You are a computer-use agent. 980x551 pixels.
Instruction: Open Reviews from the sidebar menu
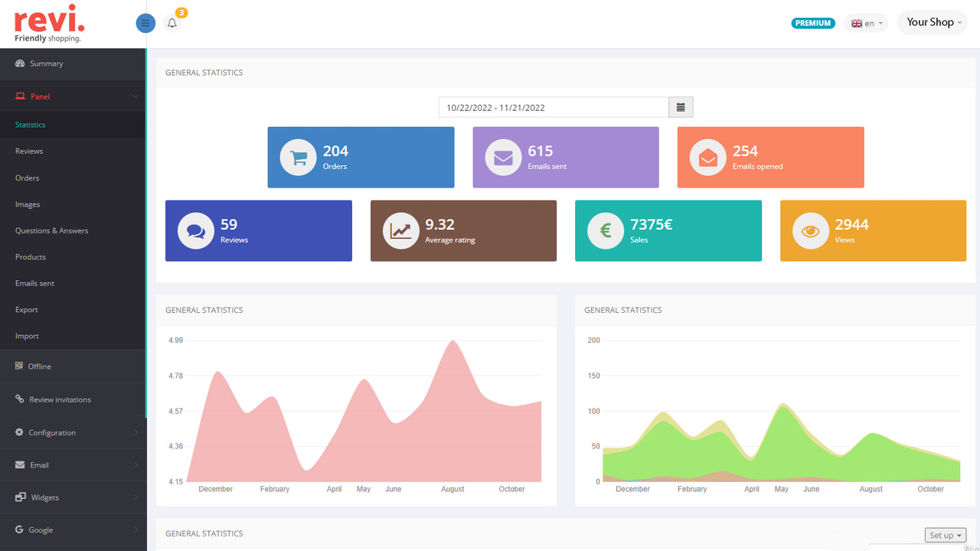pyautogui.click(x=28, y=151)
